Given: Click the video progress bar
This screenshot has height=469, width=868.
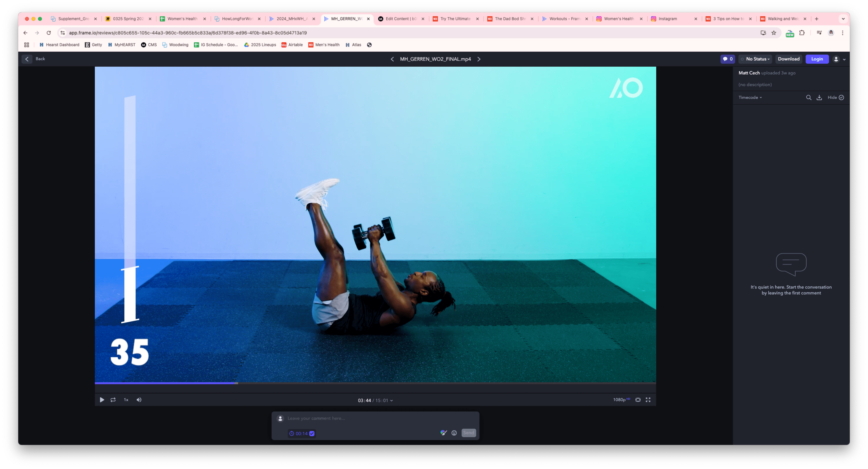Looking at the screenshot, I should coord(375,383).
